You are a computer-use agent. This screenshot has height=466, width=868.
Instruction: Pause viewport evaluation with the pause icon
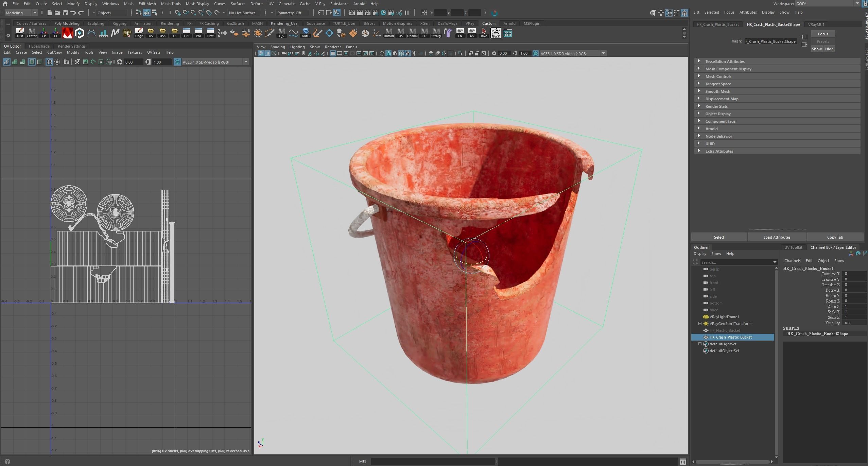[x=407, y=13]
